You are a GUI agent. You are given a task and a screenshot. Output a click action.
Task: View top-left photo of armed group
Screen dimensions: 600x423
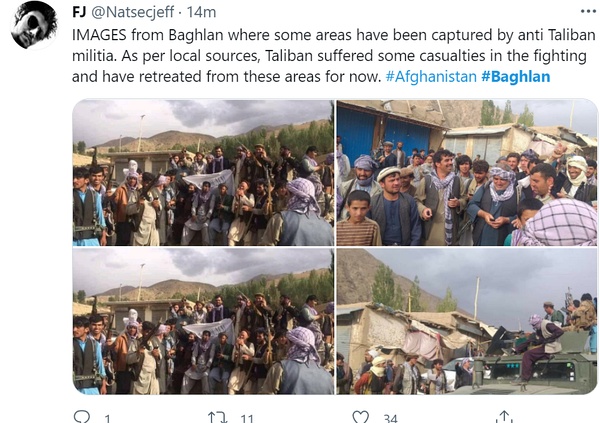coord(203,173)
